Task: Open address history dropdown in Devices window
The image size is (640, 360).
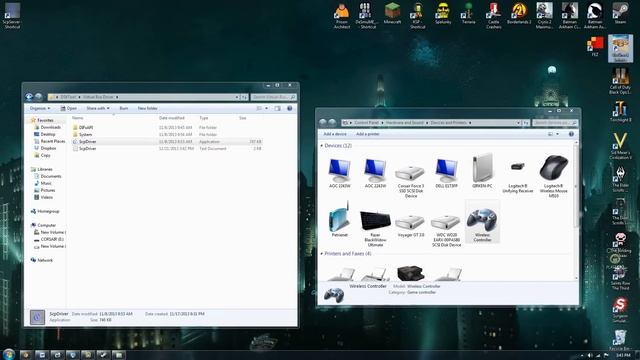Action: point(518,122)
